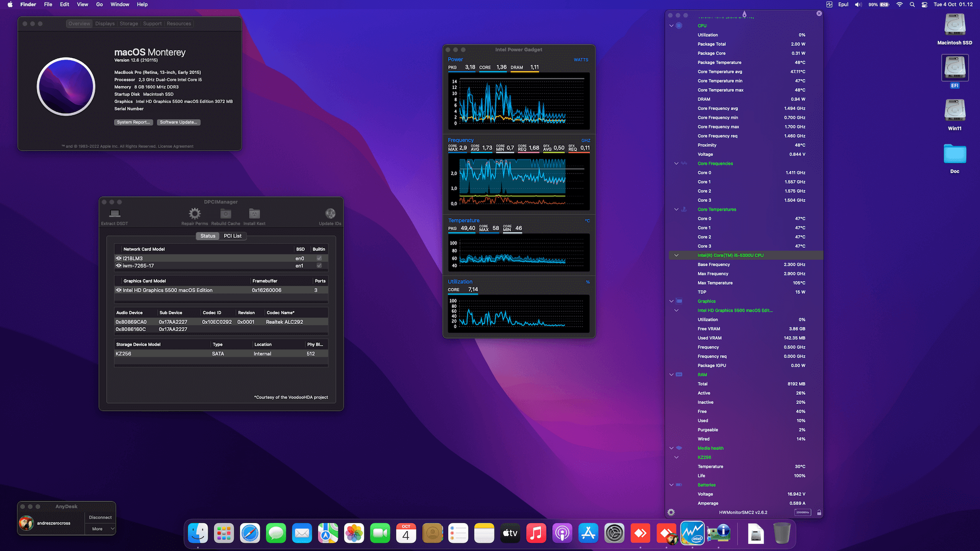Open Podcasts in Dock

click(562, 534)
